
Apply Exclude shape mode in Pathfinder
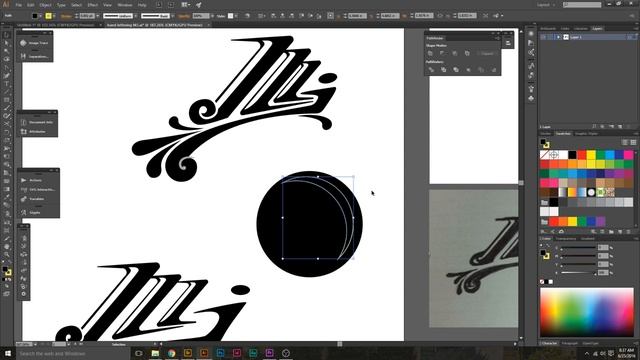[467, 53]
